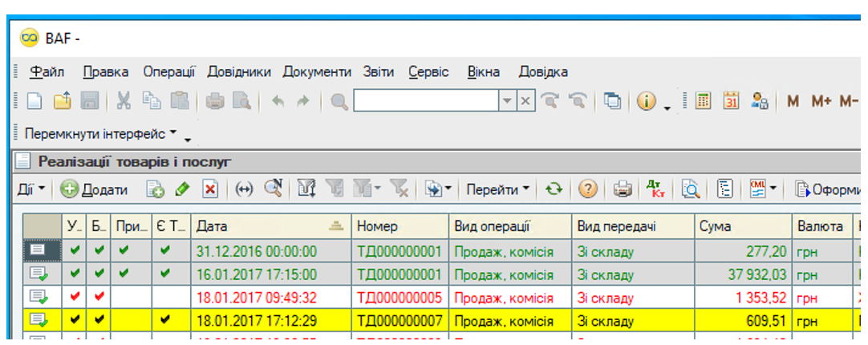Click the Redo arrow icon
Viewport: 868px width, 345px height.
[x=302, y=101]
